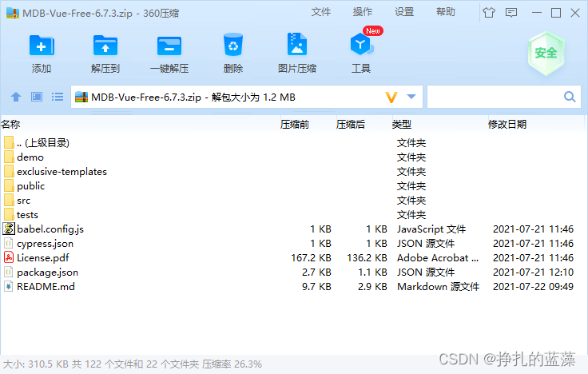Image resolution: width=588 pixels, height=374 pixels.
Task: Click the License.pdf Acrobat icon
Action: point(9,257)
